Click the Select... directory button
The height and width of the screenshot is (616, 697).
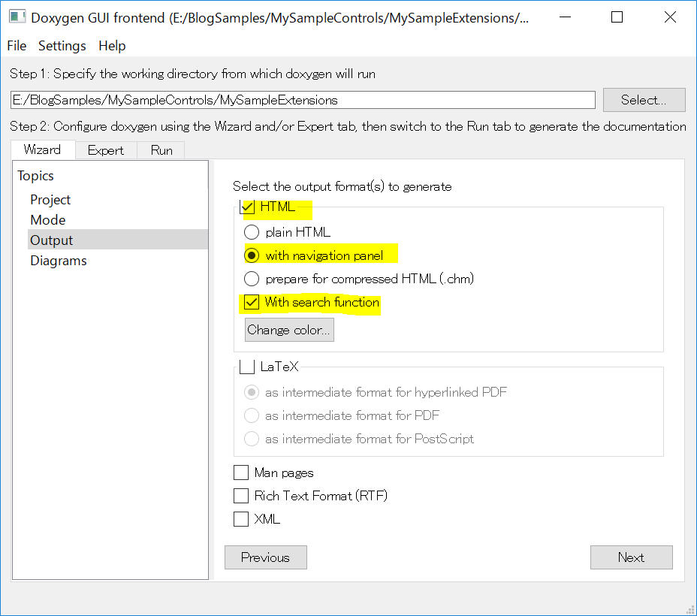(644, 100)
